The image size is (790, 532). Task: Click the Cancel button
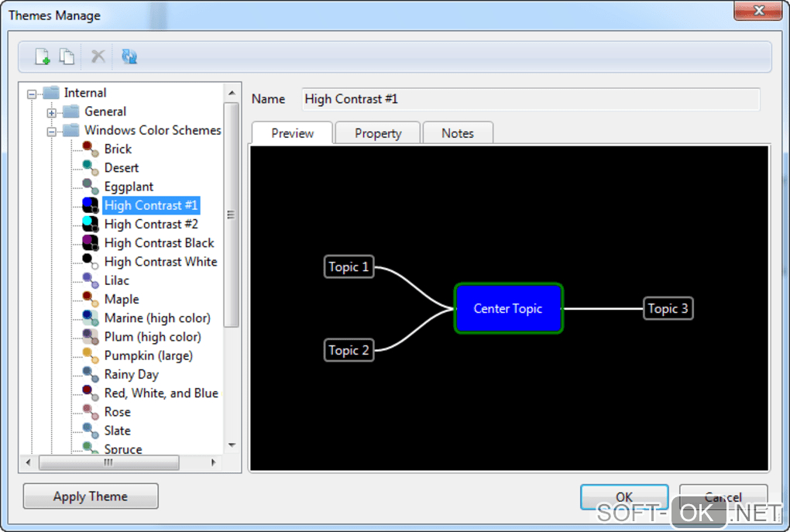click(723, 497)
